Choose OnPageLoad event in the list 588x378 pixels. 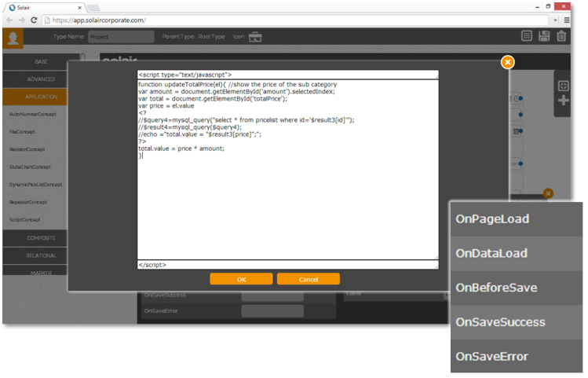click(517, 219)
